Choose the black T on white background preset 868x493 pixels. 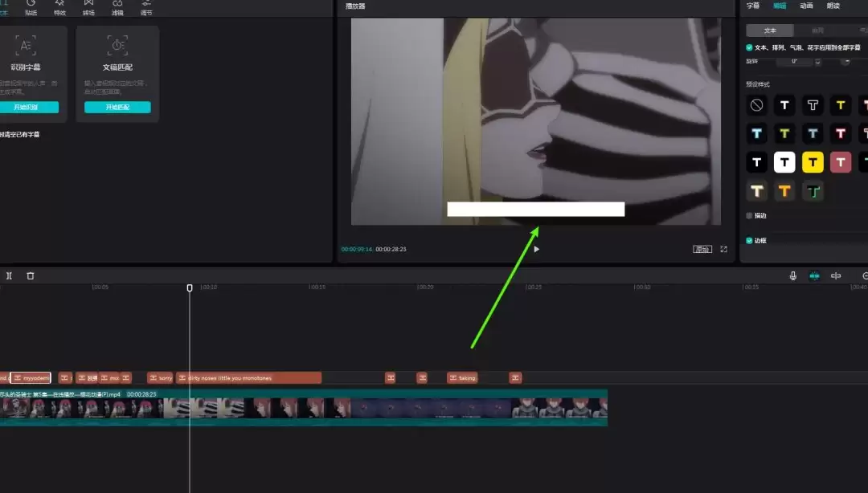coord(784,162)
